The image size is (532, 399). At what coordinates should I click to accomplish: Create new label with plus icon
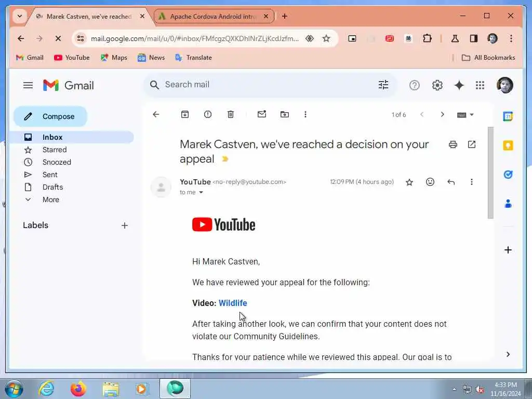(x=125, y=225)
